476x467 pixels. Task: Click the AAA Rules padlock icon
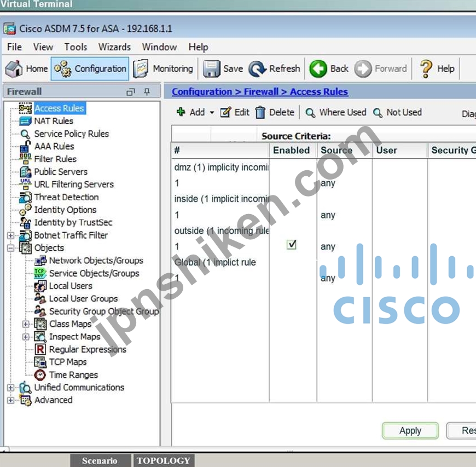coord(25,146)
